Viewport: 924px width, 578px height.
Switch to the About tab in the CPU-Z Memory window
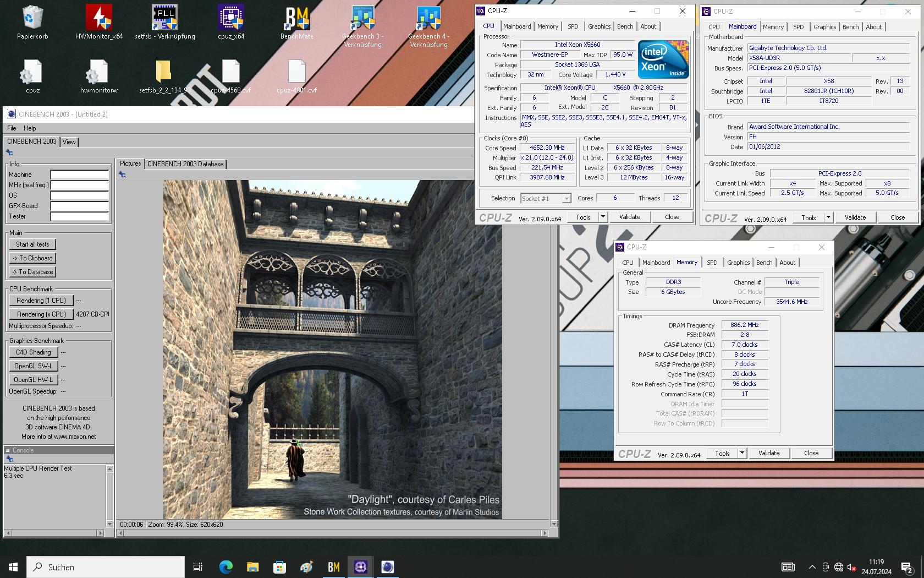tap(788, 263)
